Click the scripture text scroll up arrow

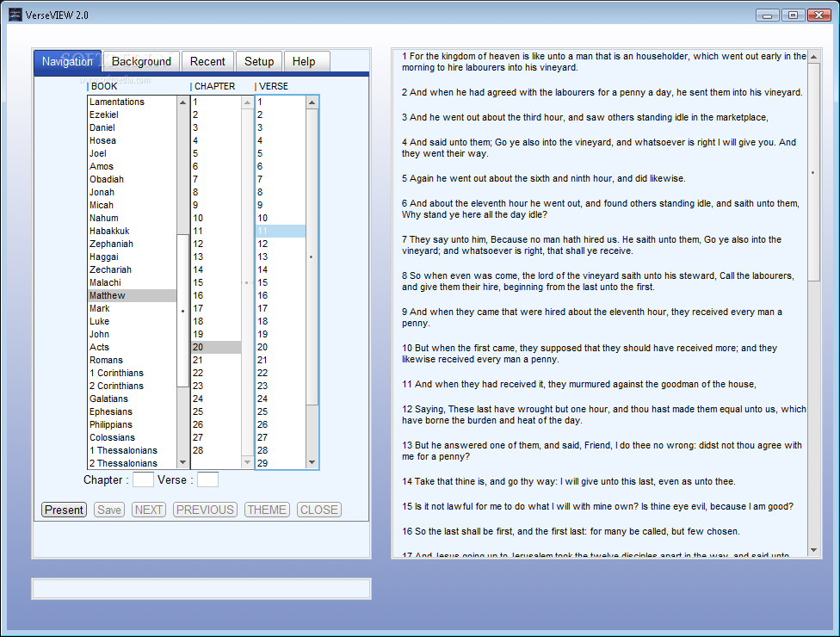(x=814, y=56)
